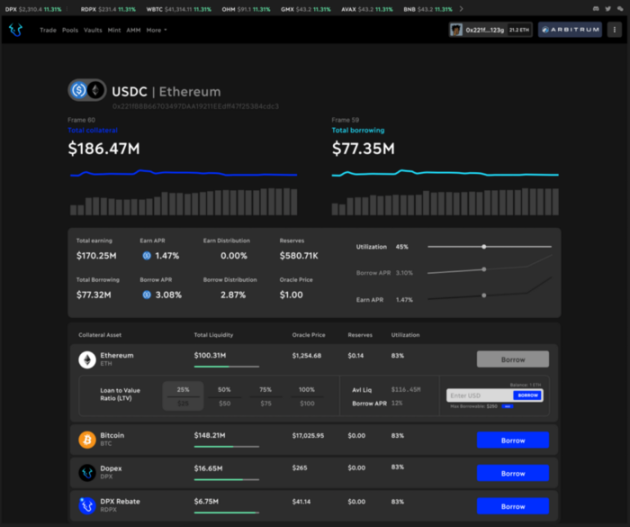
Task: Click the USDC Ethereum pair icon
Action: click(87, 90)
